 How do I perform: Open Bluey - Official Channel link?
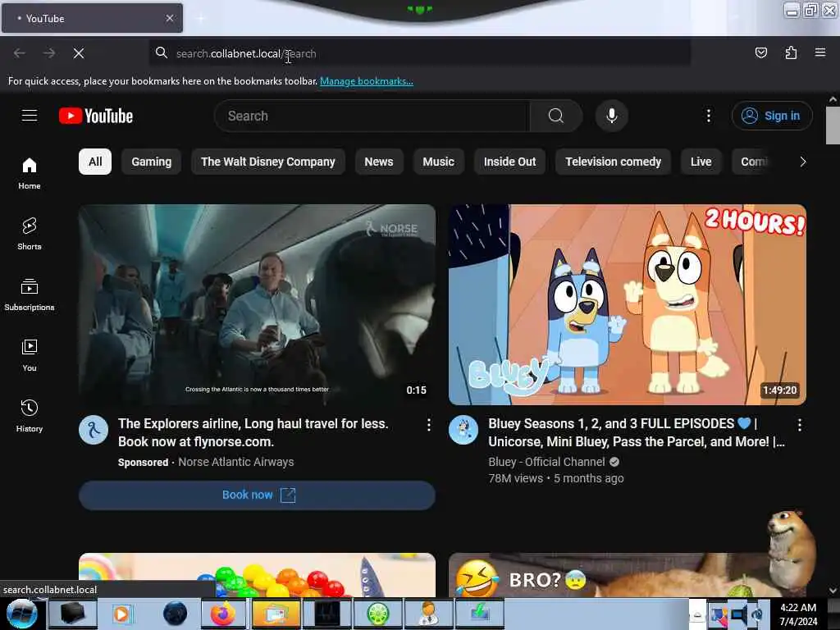pyautogui.click(x=546, y=462)
